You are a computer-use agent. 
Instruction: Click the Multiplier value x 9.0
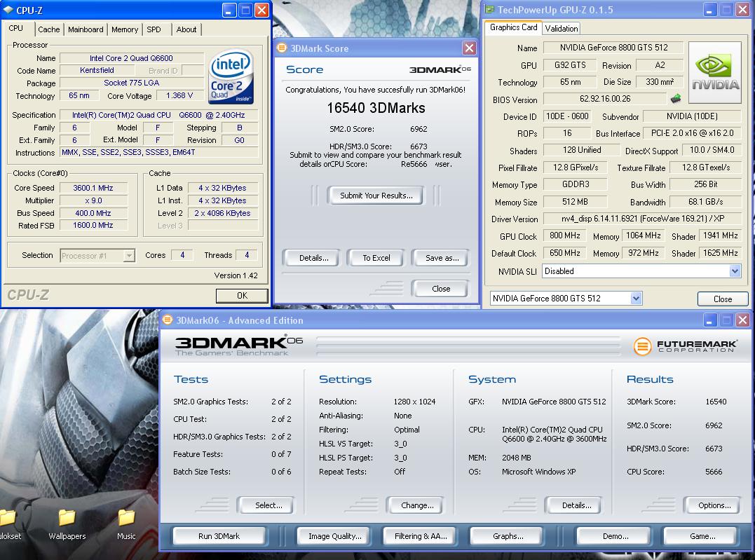click(x=93, y=200)
